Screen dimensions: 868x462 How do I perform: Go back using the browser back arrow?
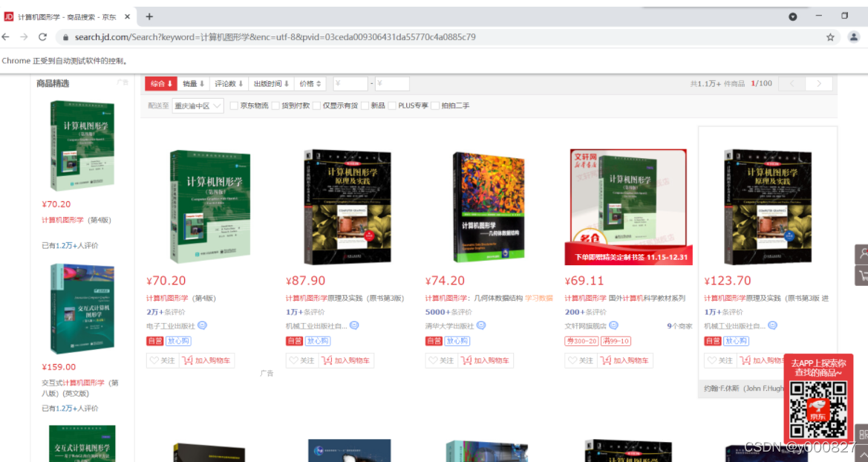6,37
